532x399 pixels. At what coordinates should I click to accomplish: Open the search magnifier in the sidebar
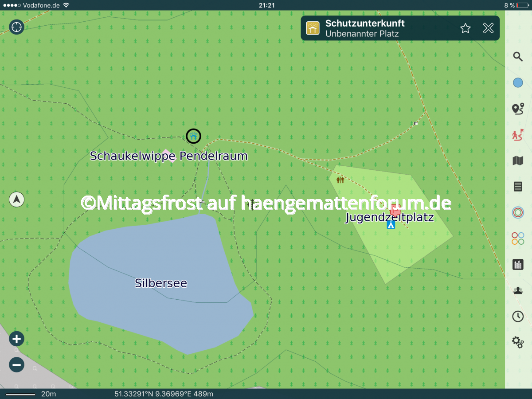coord(517,56)
